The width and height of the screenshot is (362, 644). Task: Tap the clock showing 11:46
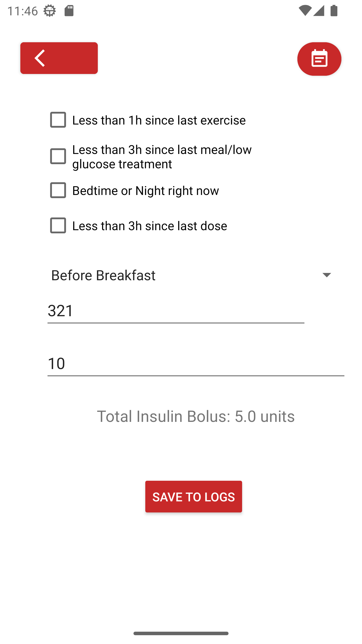point(23,11)
